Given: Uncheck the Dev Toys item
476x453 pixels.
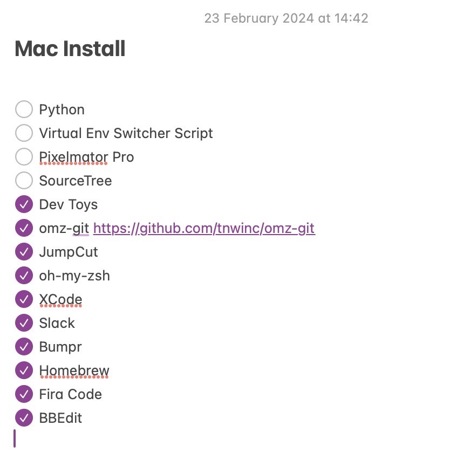Looking at the screenshot, I should (x=24, y=204).
